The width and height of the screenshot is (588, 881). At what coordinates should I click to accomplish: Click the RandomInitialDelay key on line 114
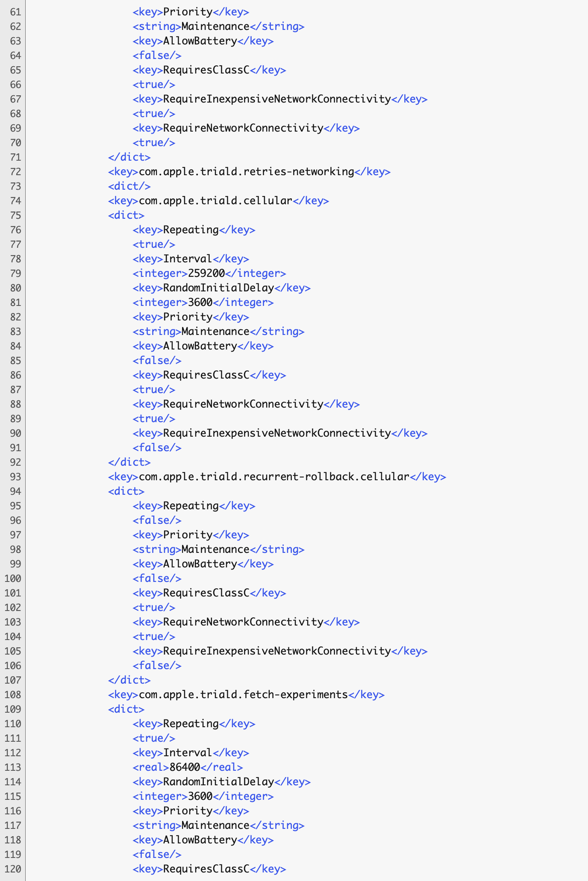(x=219, y=782)
